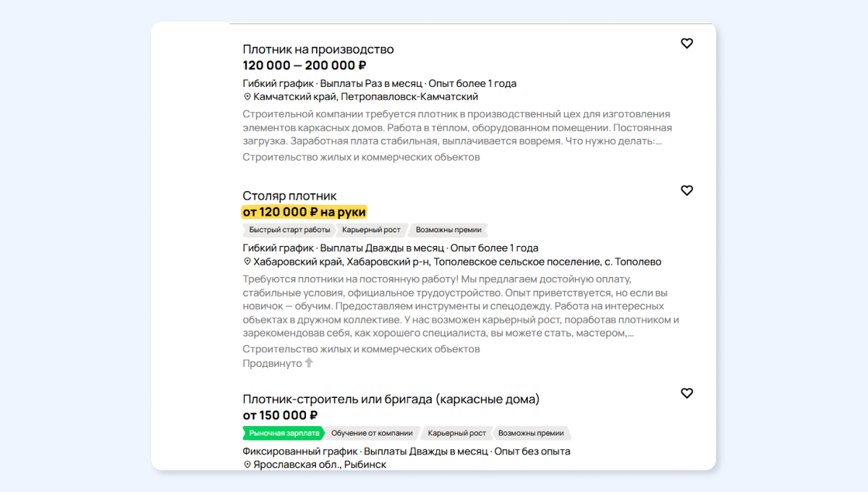The width and height of the screenshot is (868, 492).
Task: Click location pin by Хабаровский край address
Action: pyautogui.click(x=247, y=262)
